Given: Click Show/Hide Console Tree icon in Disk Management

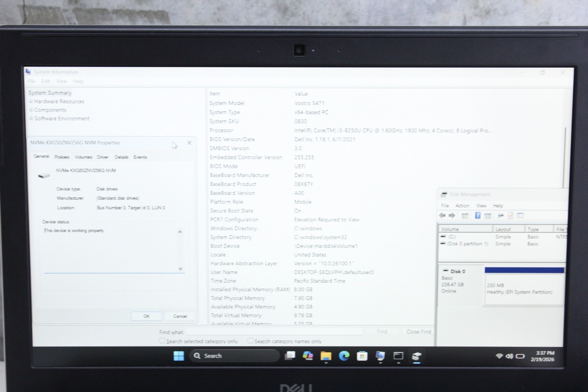Looking at the screenshot, I should pos(465,215).
